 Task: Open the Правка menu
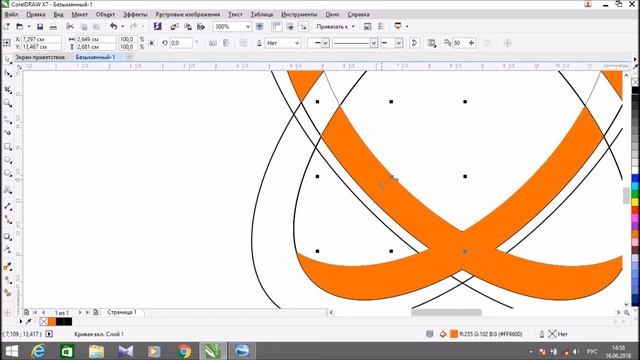[36, 14]
